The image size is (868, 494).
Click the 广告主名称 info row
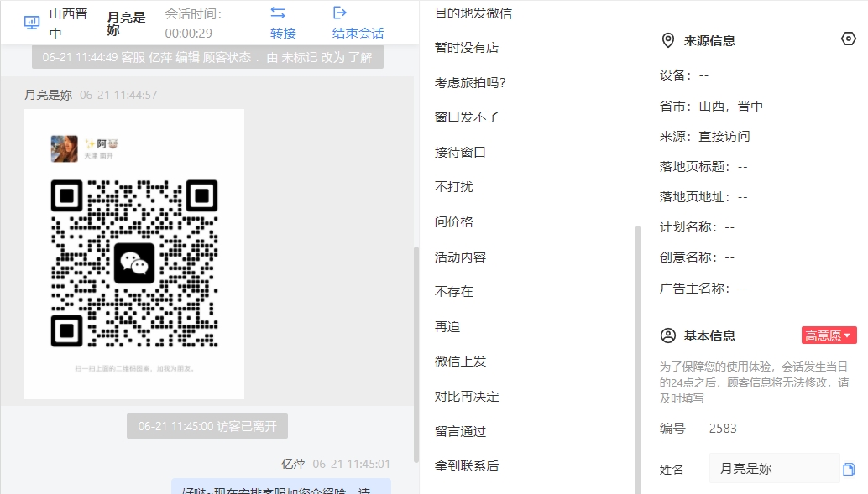click(x=703, y=289)
